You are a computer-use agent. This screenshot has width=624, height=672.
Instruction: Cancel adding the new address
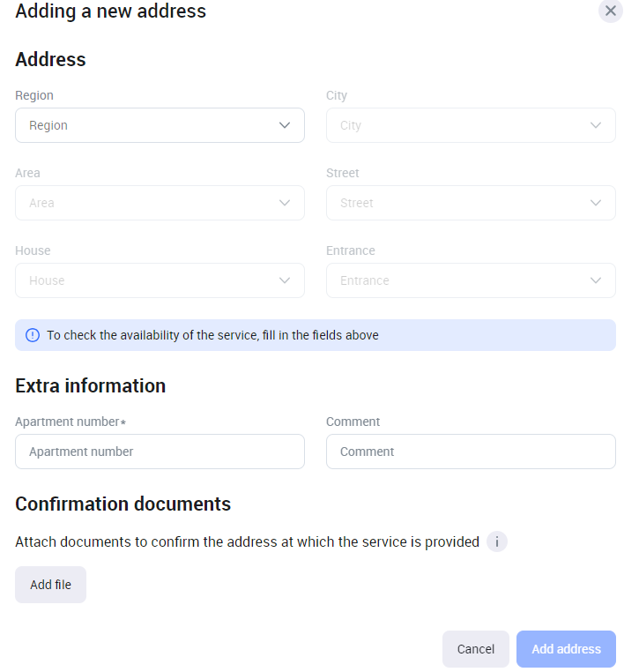point(476,649)
